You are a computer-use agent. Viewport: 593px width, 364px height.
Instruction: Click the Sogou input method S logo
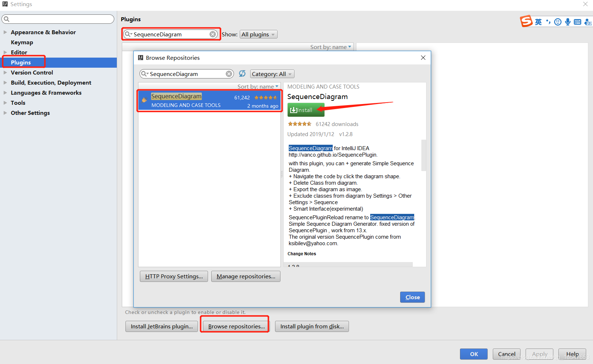(526, 21)
